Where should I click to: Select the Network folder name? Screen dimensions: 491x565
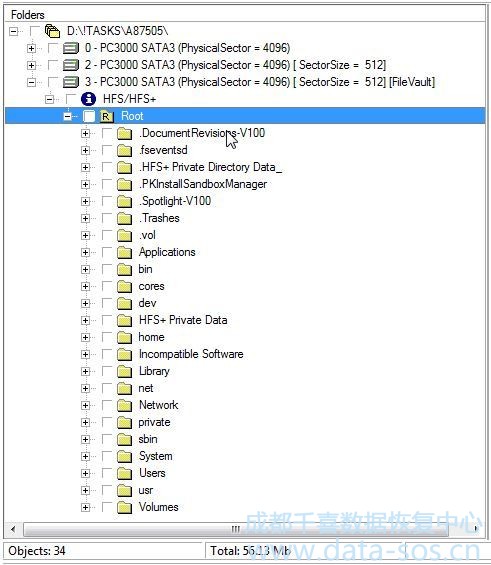click(159, 405)
